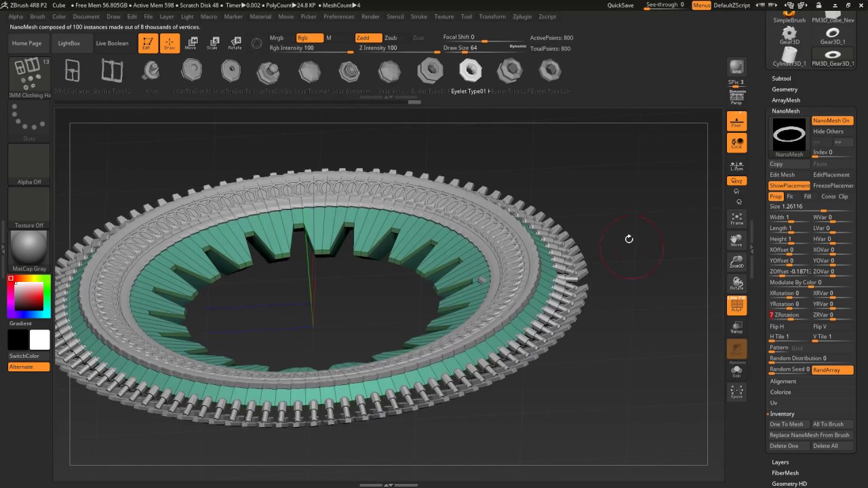The width and height of the screenshot is (868, 488).
Task: Toggle the Prop sizing mode
Action: point(776,197)
